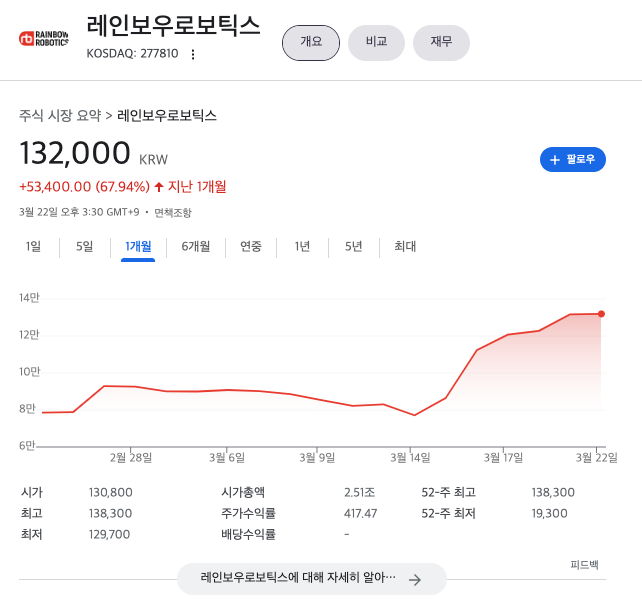View the 5년 chart range

click(x=354, y=246)
